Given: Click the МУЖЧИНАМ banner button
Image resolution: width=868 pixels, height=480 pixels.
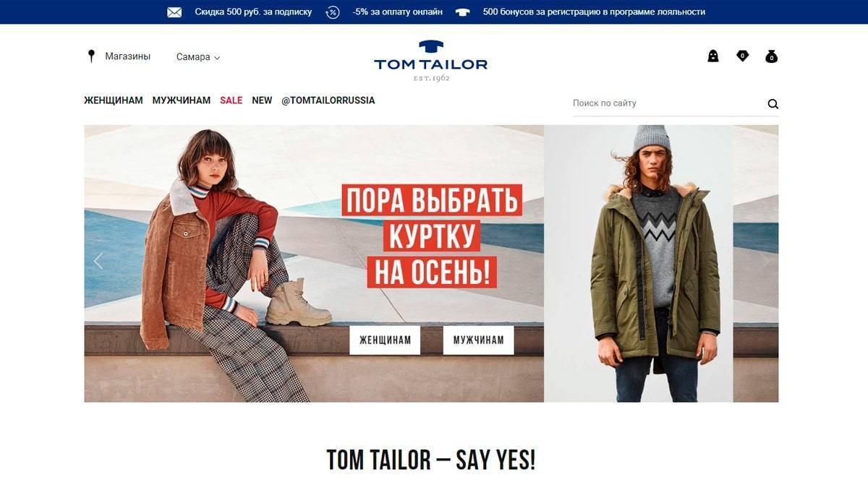Looking at the screenshot, I should point(478,340).
